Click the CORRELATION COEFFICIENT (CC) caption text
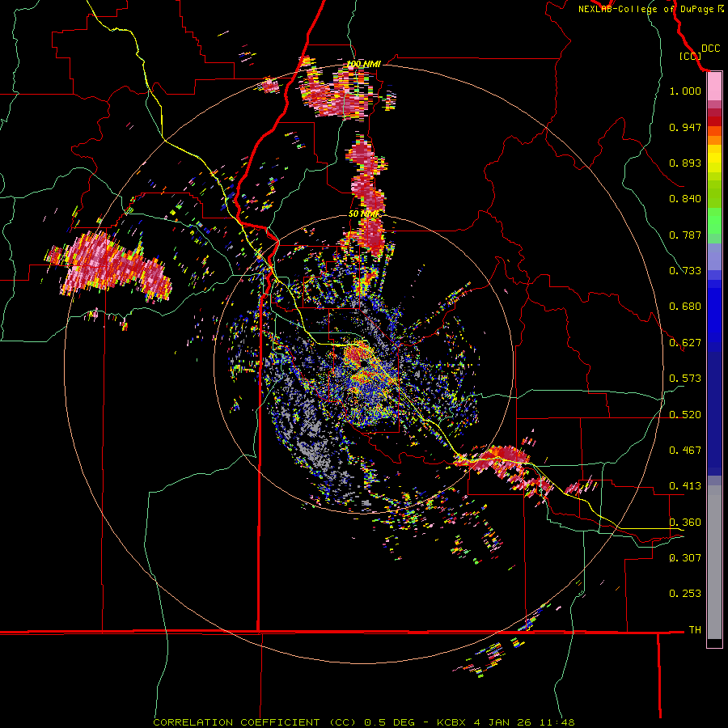This screenshot has height=728, width=728. (255, 722)
